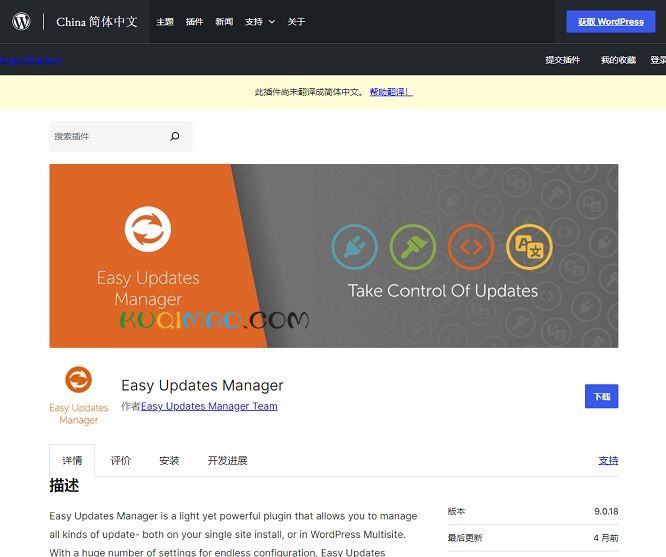The width and height of the screenshot is (666, 557).
Task: Switch to the 安装 tab
Action: pyautogui.click(x=169, y=461)
